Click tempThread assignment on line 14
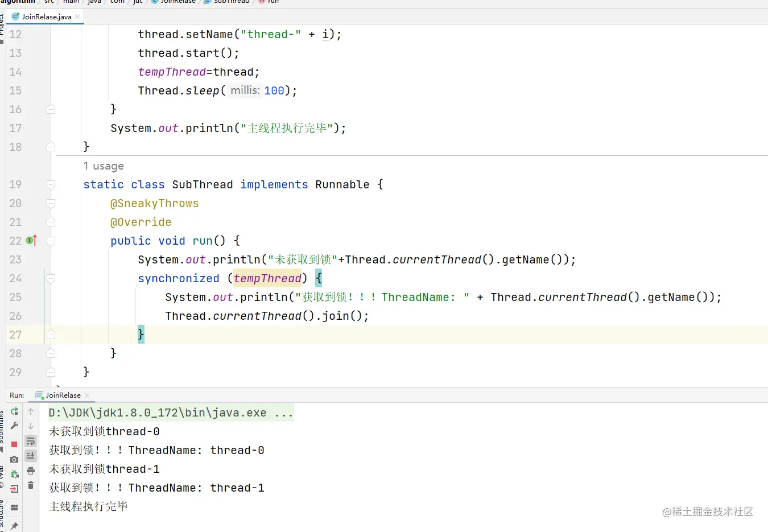The width and height of the screenshot is (768, 532). 172,72
